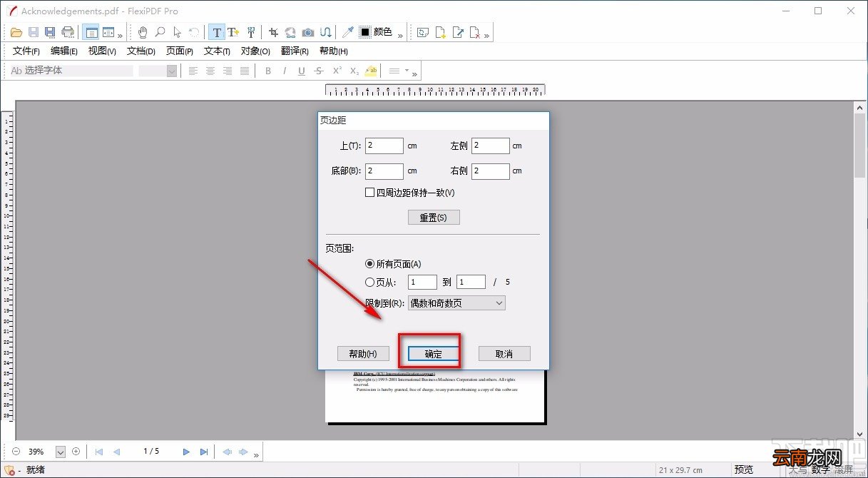The image size is (868, 478).
Task: Align text left in format bar
Action: 193,71
